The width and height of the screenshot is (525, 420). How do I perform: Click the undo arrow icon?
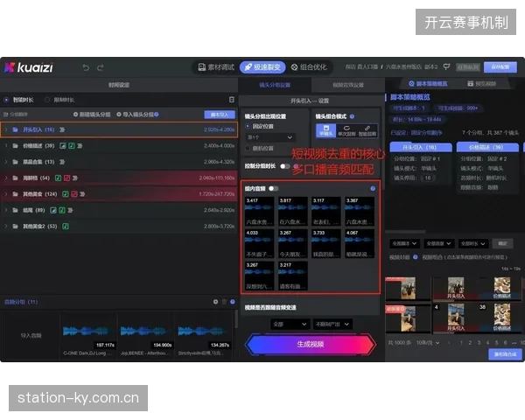[x=86, y=67]
